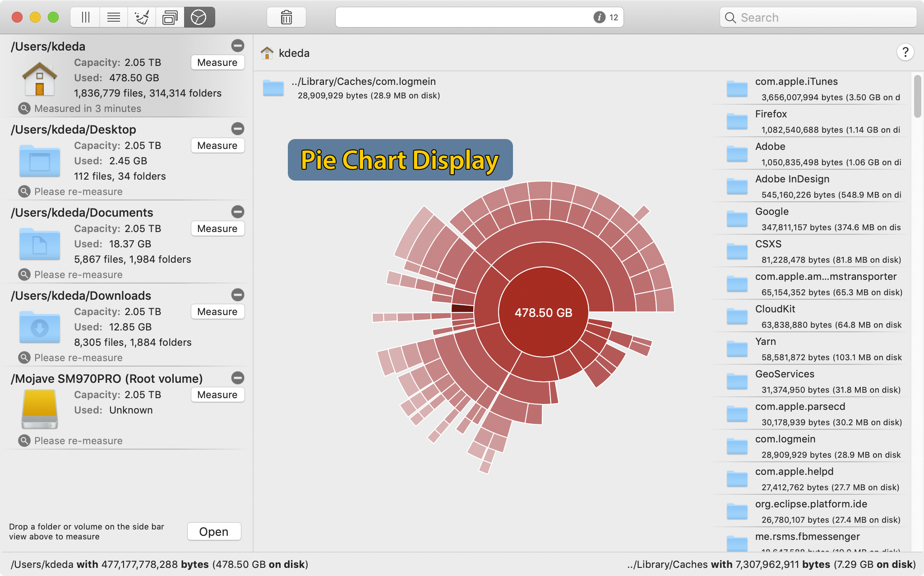This screenshot has width=924, height=576.
Task: Toggle measurement for /Mojave SM970PRO
Action: 238,377
